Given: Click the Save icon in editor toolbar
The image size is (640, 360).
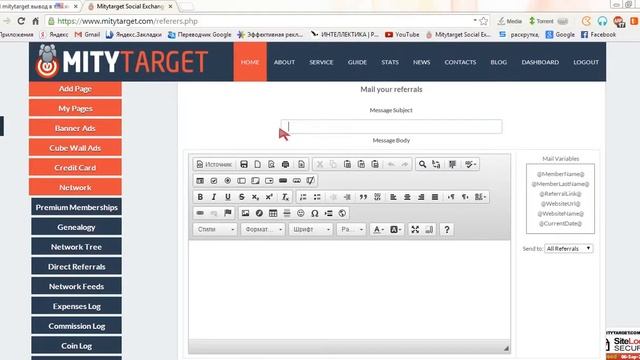Looking at the screenshot, I should 244,164.
